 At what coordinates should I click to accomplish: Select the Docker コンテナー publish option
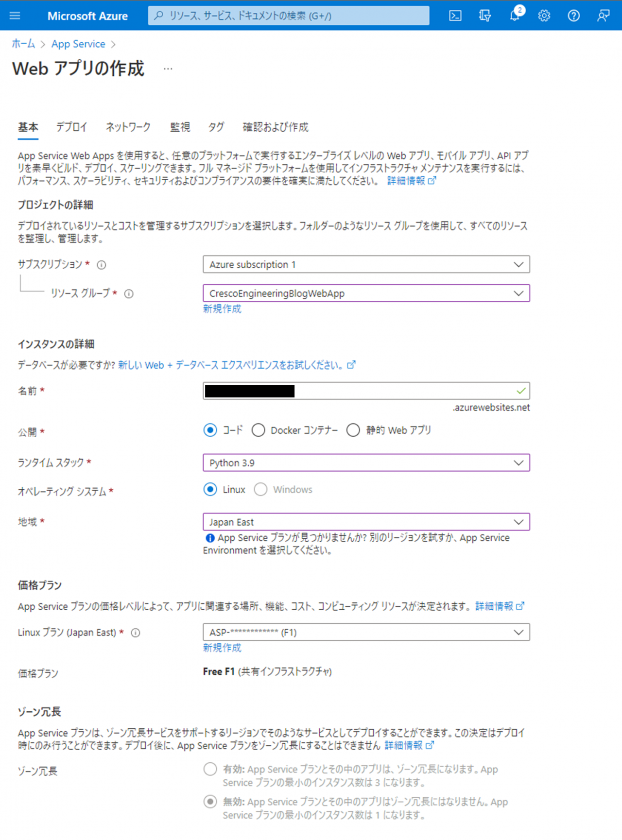(x=258, y=430)
